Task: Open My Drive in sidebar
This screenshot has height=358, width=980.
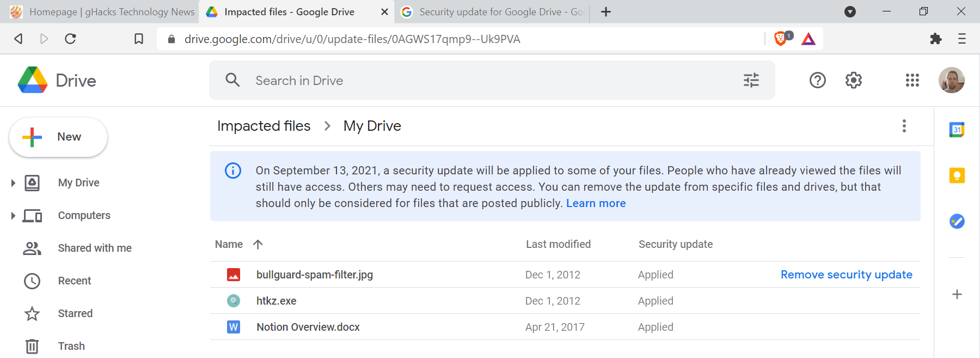Action: pos(78,183)
